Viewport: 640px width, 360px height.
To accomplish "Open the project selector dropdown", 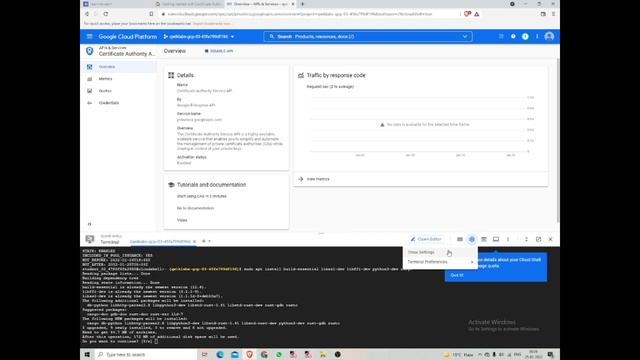I will coord(199,36).
